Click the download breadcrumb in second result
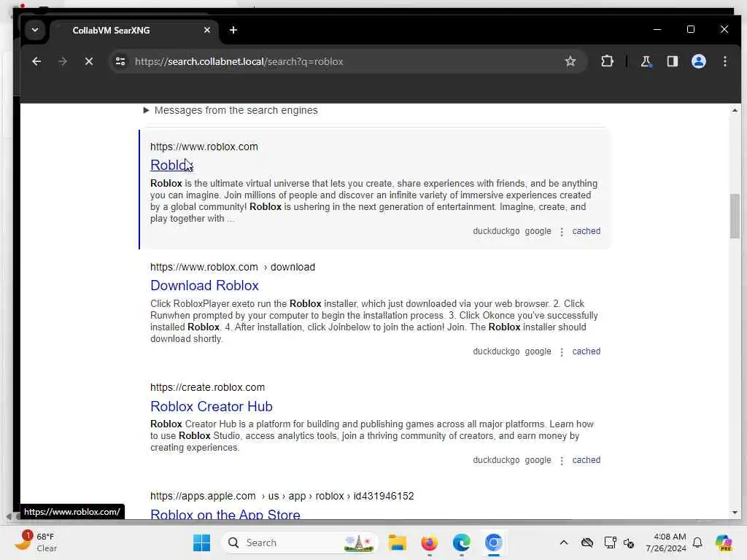The height and width of the screenshot is (560, 747). [x=293, y=267]
